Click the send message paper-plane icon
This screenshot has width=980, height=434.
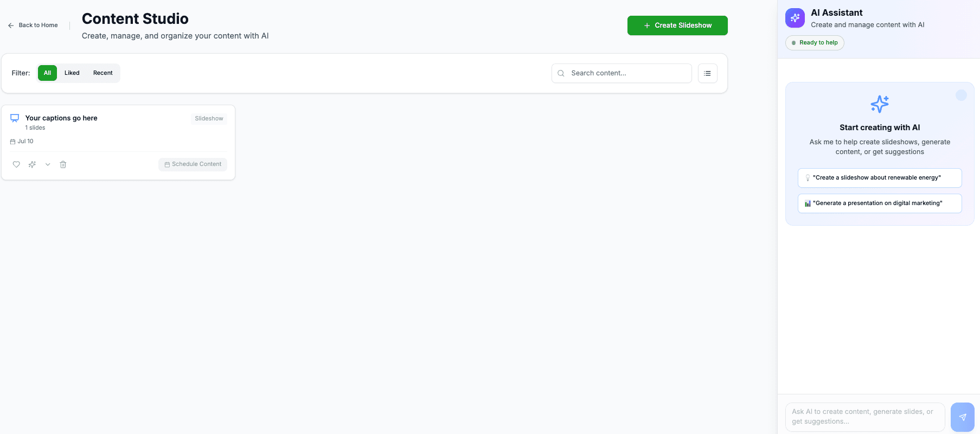click(963, 417)
